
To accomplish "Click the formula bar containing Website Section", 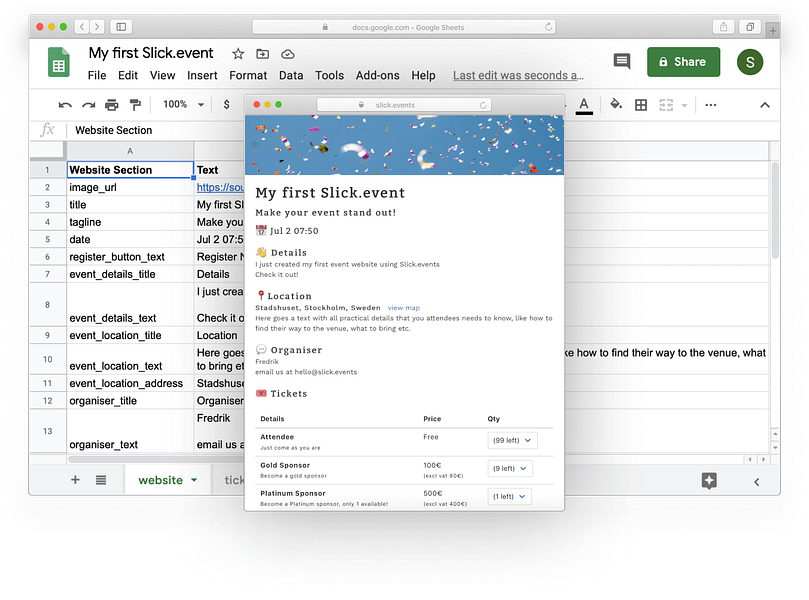I will (413, 130).
